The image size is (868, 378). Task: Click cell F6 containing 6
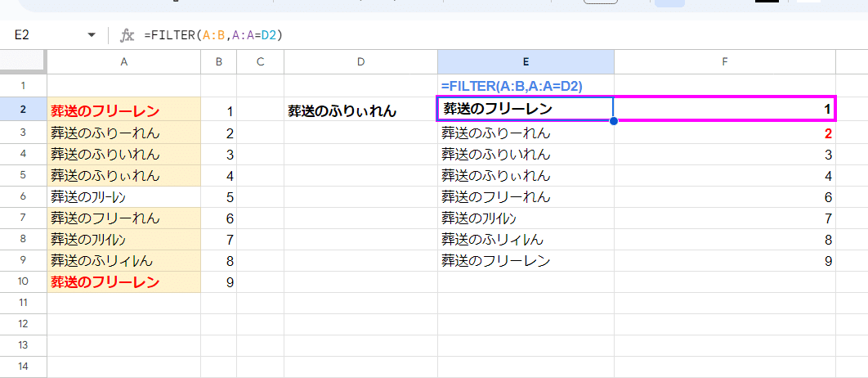[x=725, y=196]
